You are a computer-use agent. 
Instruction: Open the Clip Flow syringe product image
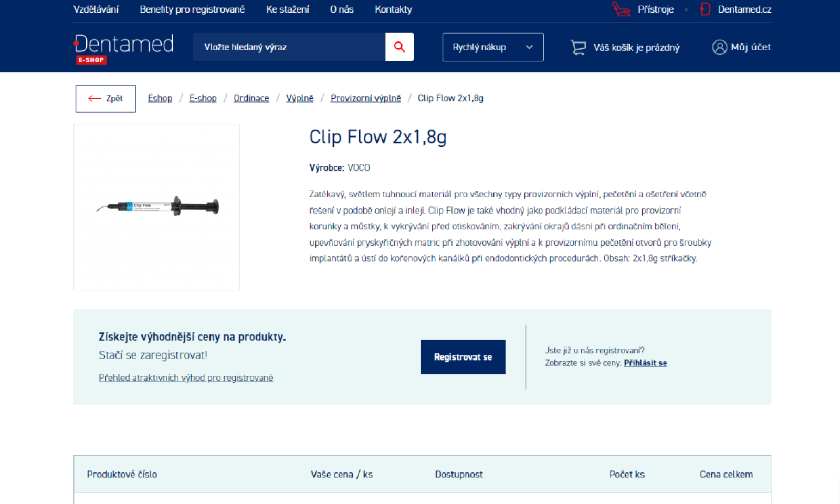click(x=157, y=207)
